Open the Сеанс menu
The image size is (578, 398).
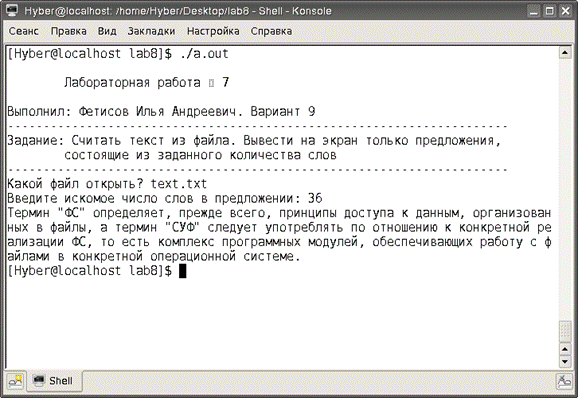(x=24, y=31)
